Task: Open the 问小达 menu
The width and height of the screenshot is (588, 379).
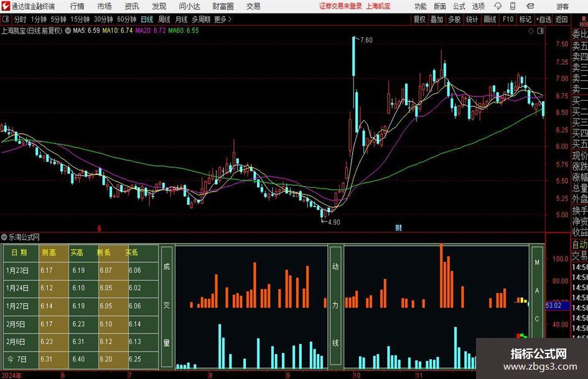Action: [x=189, y=6]
